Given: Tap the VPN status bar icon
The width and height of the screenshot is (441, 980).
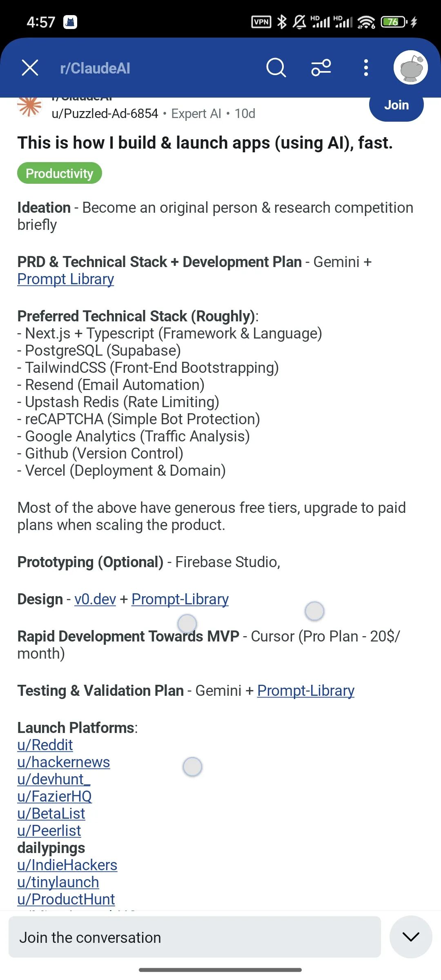Looking at the screenshot, I should [261, 22].
